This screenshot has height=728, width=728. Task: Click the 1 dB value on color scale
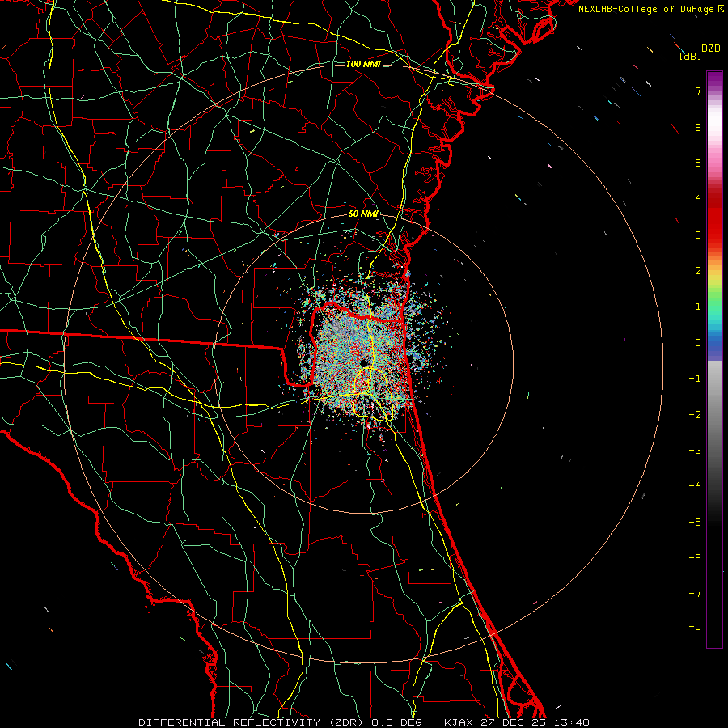(698, 307)
